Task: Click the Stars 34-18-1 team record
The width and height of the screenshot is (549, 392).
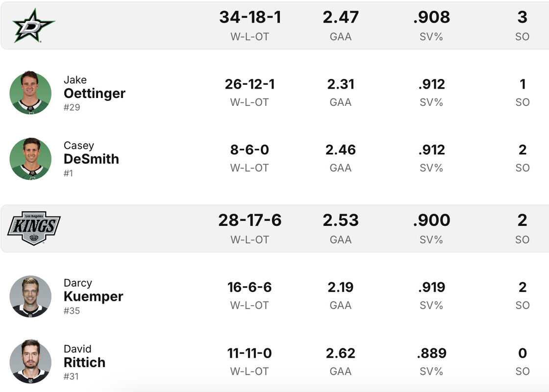Action: click(x=250, y=17)
